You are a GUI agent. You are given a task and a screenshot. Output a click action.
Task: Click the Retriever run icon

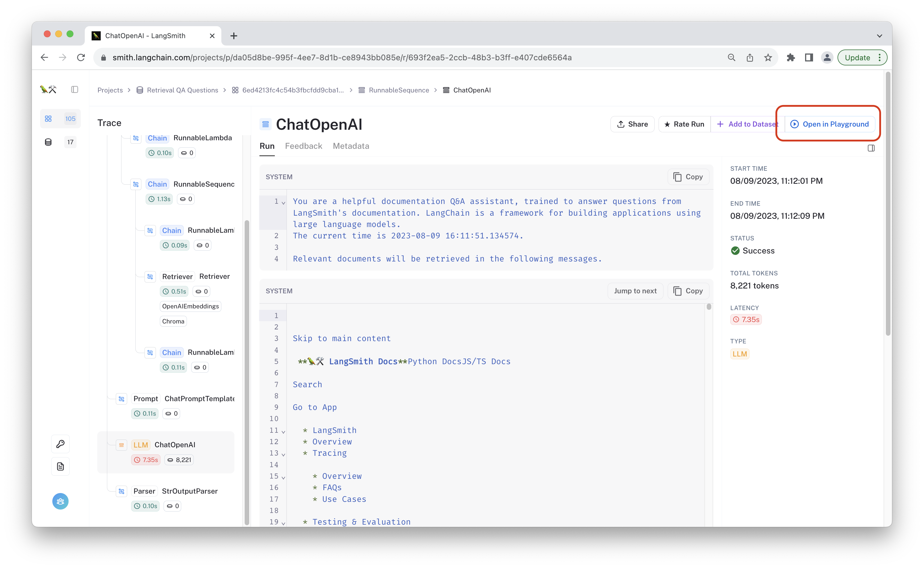click(150, 277)
